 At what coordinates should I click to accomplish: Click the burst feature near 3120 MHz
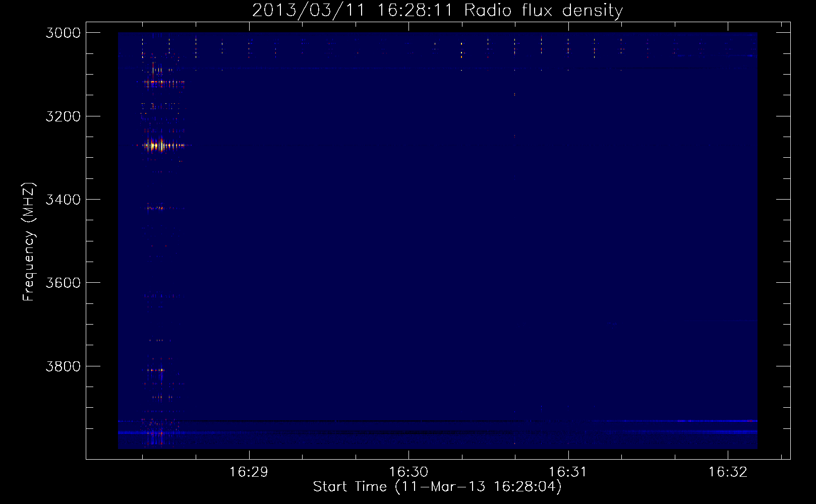161,83
